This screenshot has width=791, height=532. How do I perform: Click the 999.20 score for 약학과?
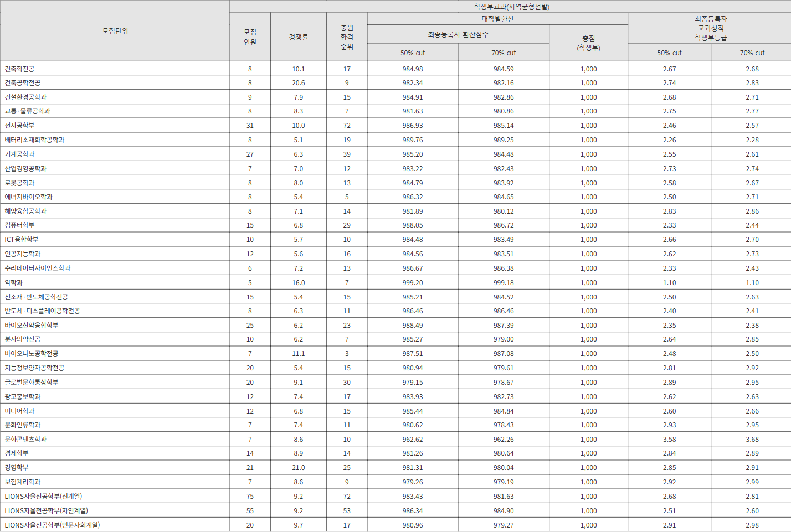413,282
